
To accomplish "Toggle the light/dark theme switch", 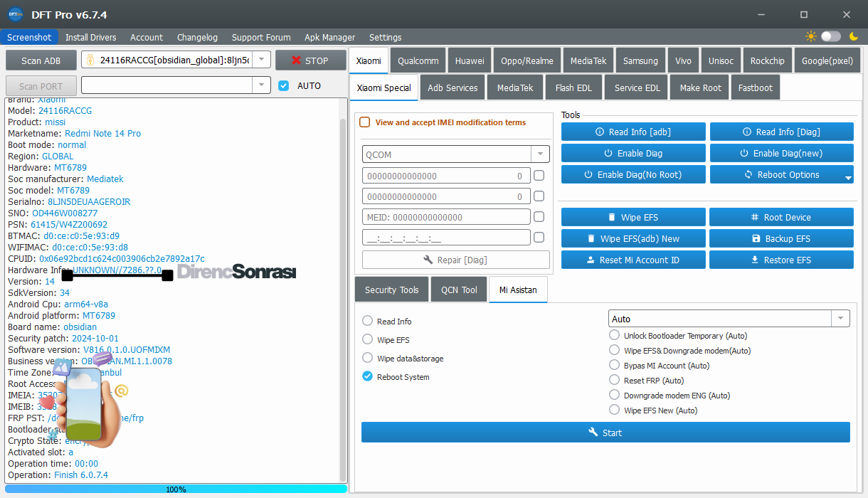I will [831, 36].
